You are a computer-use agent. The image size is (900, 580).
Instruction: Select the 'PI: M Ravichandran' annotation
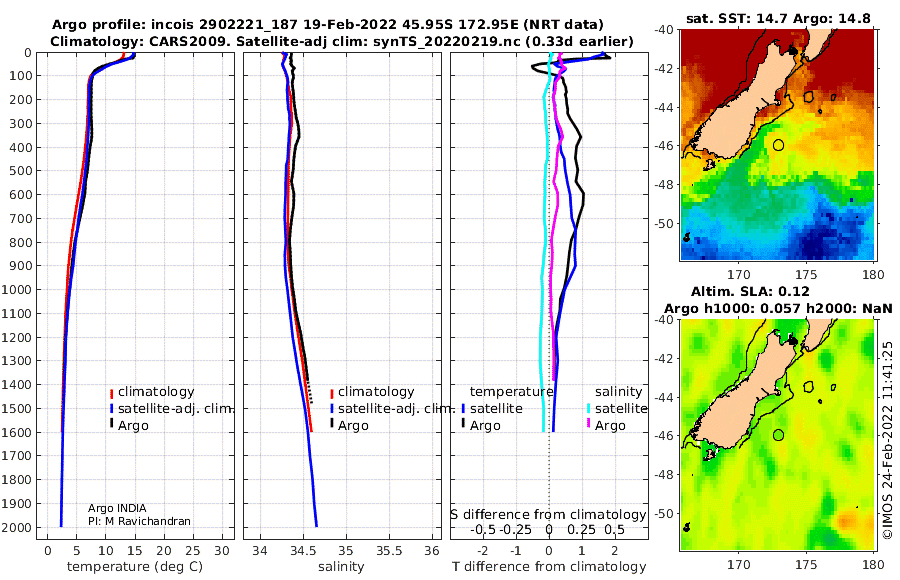139,521
